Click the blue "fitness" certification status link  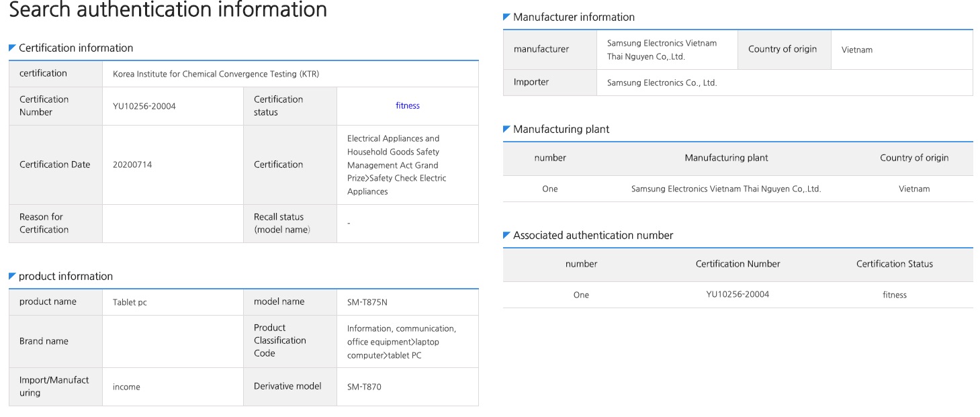[408, 105]
